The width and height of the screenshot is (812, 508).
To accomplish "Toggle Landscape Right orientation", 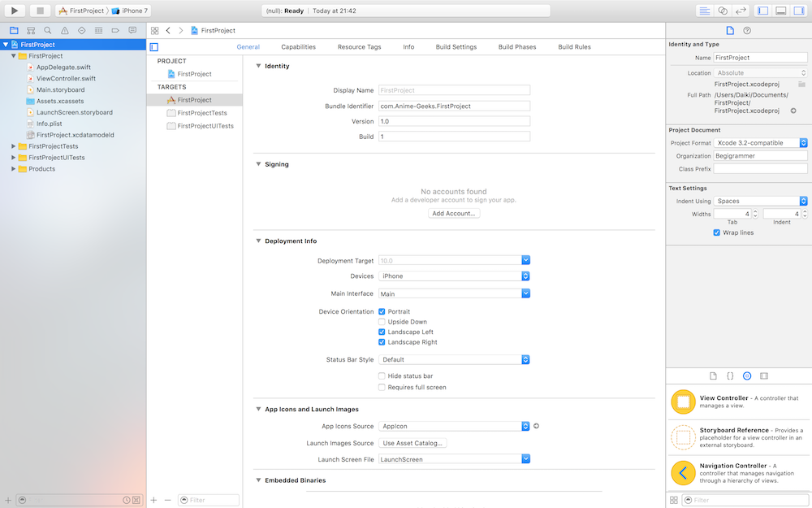I will pos(382,342).
